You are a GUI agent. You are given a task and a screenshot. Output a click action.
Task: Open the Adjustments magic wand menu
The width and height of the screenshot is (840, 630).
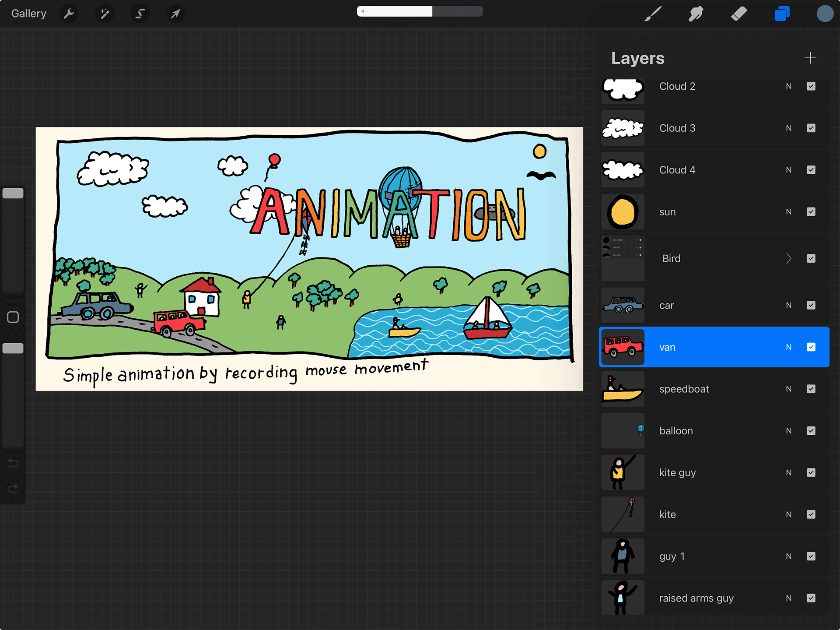[104, 14]
